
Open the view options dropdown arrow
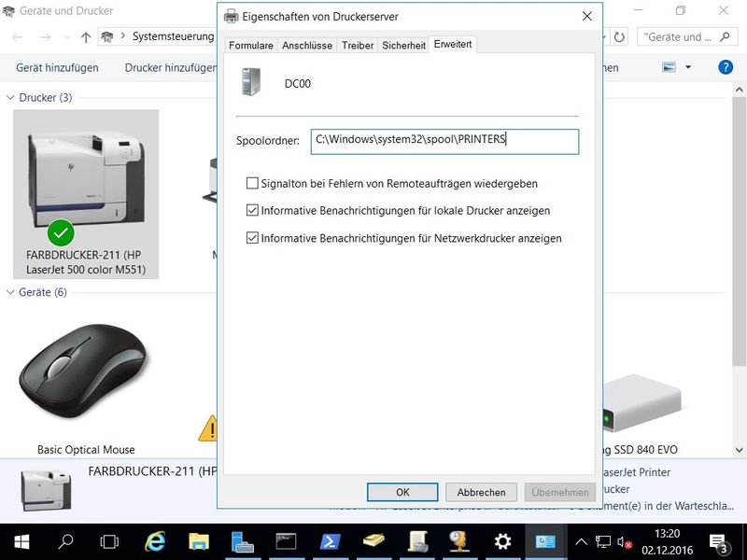point(688,67)
